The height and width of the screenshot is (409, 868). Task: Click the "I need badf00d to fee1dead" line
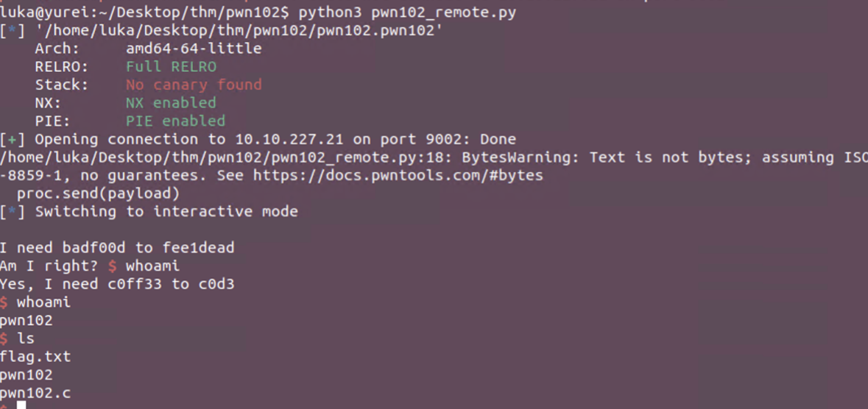click(x=117, y=248)
